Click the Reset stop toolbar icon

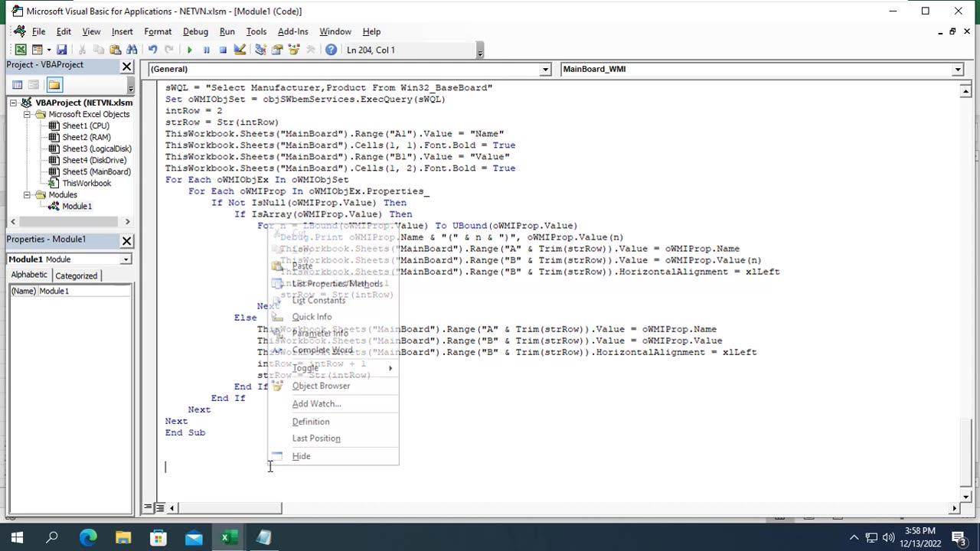click(223, 50)
